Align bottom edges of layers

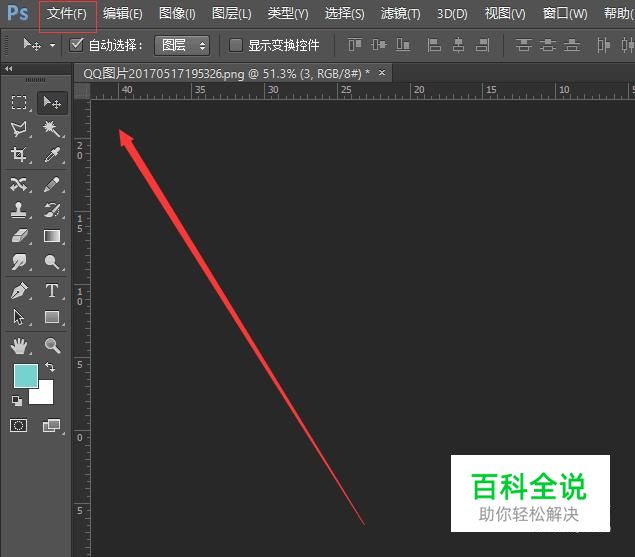pyautogui.click(x=403, y=45)
